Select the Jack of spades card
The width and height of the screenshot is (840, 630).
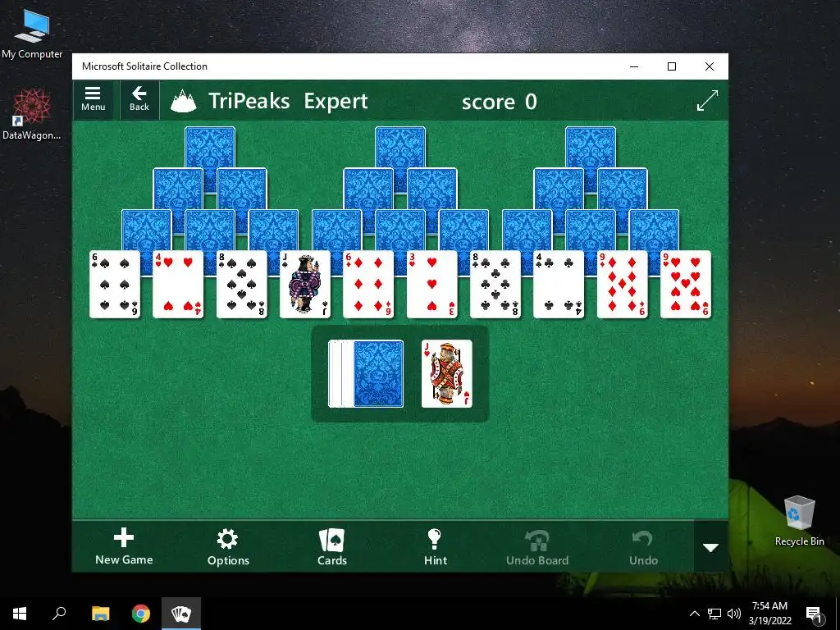[305, 284]
